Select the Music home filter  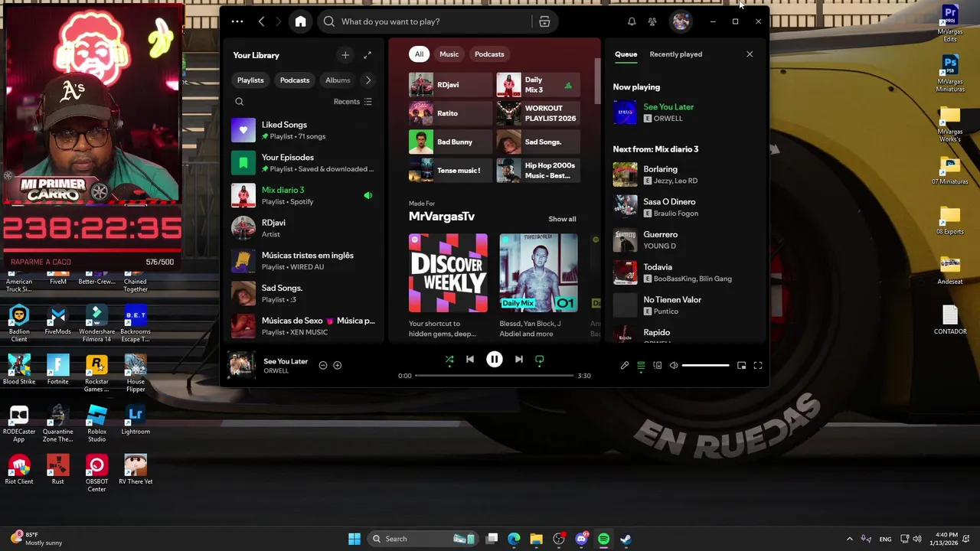449,54
